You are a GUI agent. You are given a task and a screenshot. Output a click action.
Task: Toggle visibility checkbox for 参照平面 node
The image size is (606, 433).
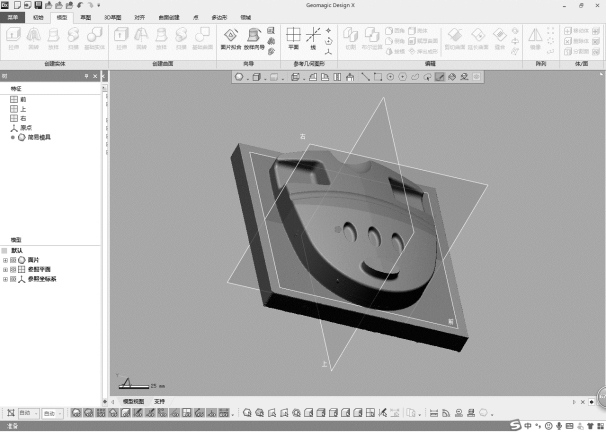13,269
